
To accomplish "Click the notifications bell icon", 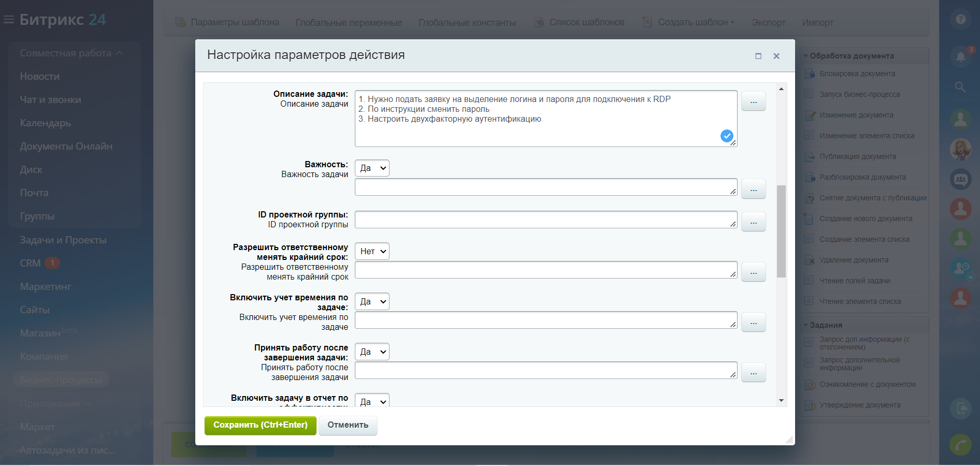I will (x=960, y=56).
